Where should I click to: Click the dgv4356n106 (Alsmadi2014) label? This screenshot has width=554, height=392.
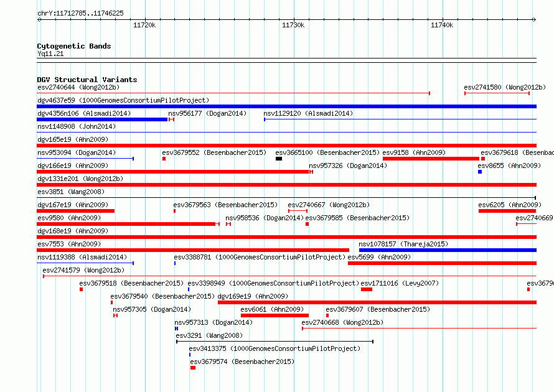[x=84, y=113]
